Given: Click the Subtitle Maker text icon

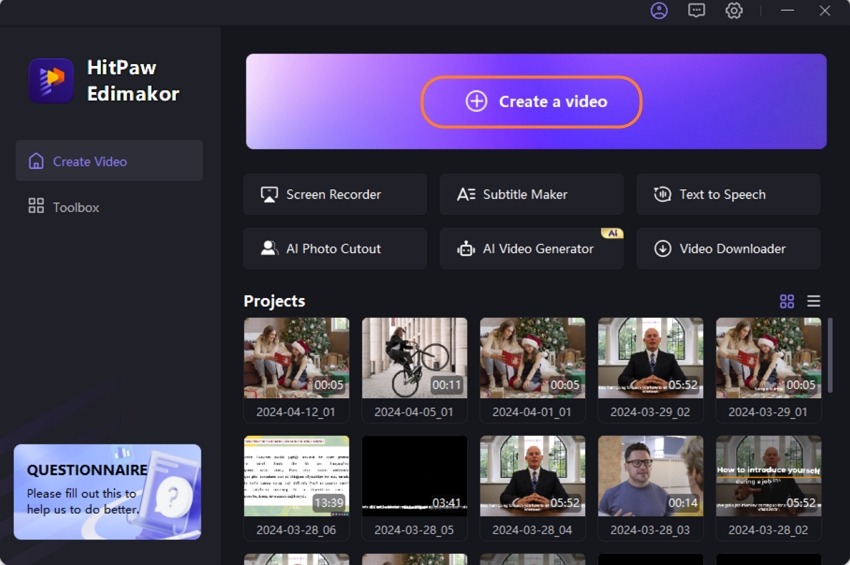Looking at the screenshot, I should (466, 194).
